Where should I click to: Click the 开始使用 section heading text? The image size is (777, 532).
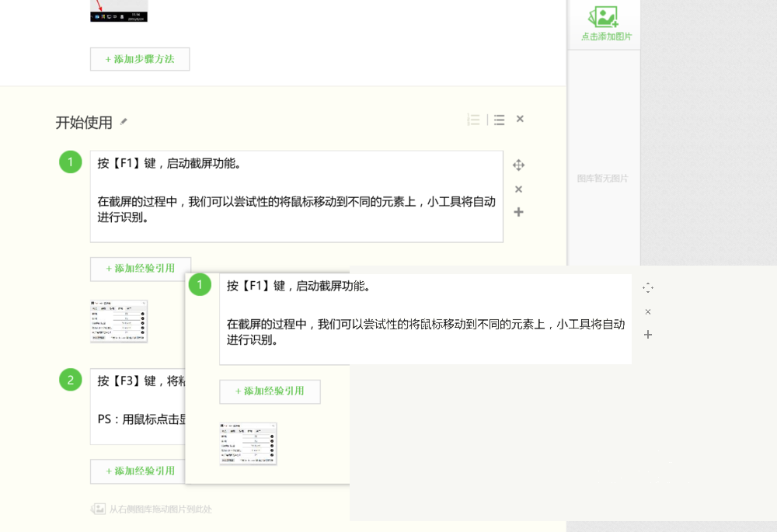point(84,123)
